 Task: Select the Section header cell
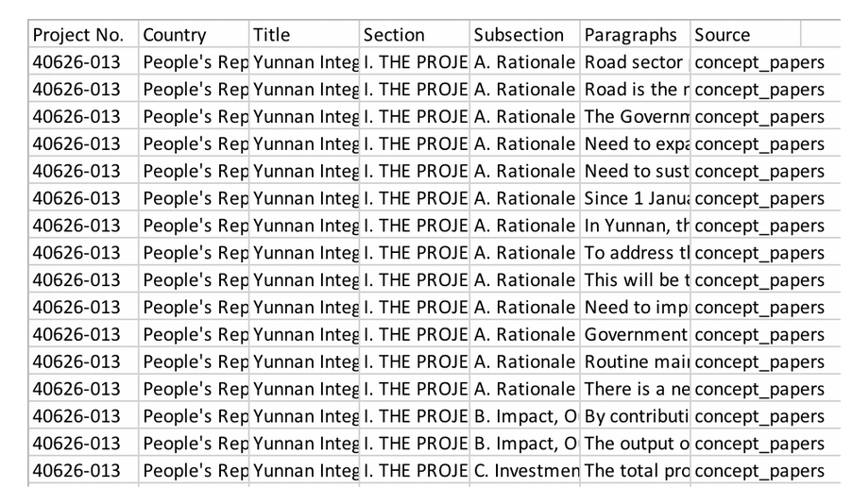(x=415, y=34)
